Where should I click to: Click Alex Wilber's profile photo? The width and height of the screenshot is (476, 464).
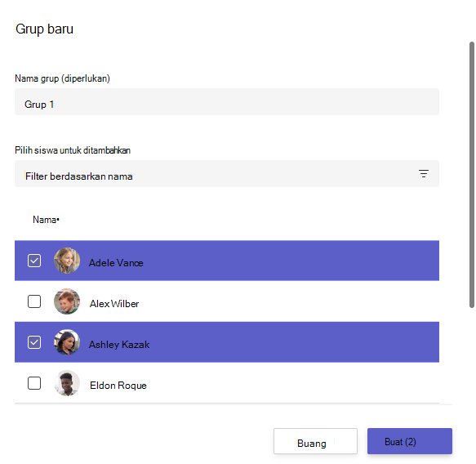[67, 301]
